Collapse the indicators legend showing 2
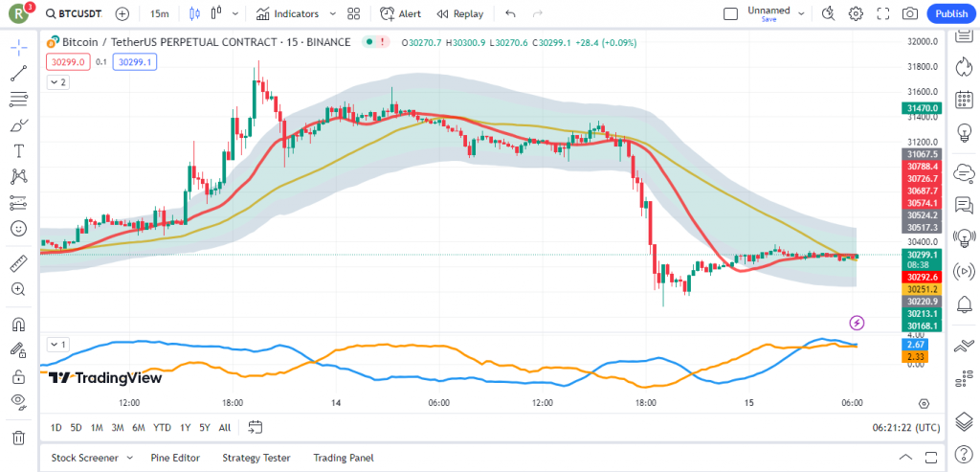Screen dimensions: 980x472 coord(58,82)
